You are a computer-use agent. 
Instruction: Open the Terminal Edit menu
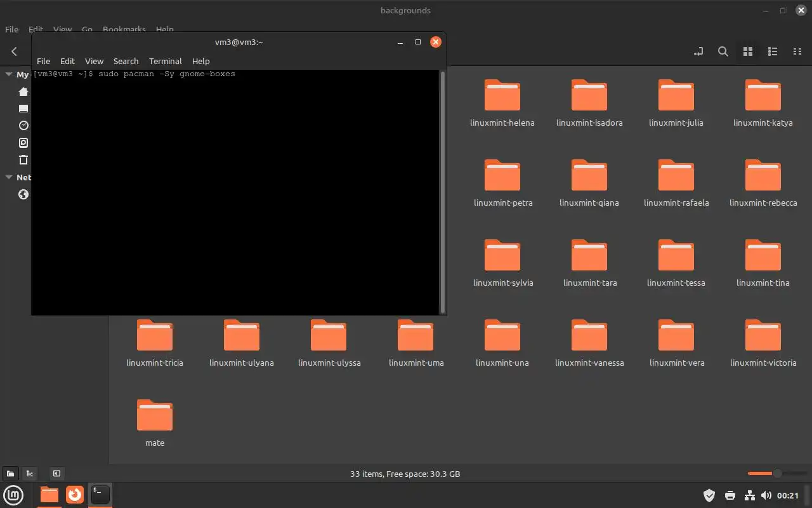coord(67,61)
